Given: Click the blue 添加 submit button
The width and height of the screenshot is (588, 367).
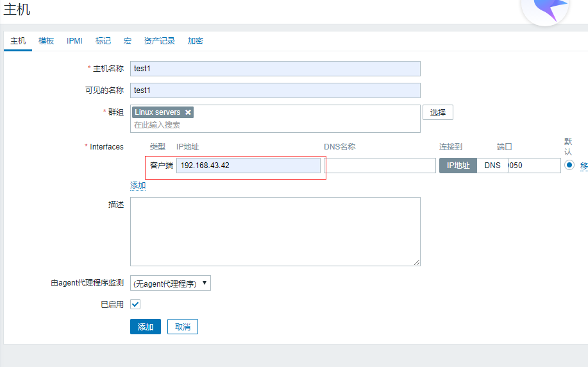Looking at the screenshot, I should (146, 327).
